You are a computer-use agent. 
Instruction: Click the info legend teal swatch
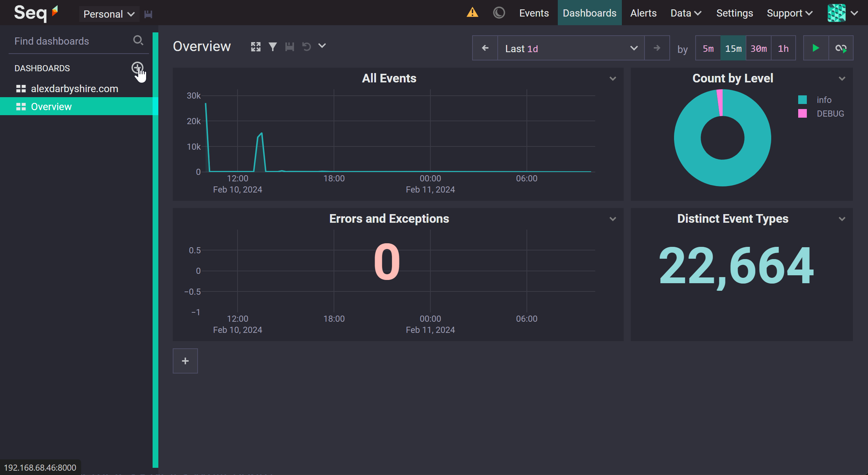802,100
